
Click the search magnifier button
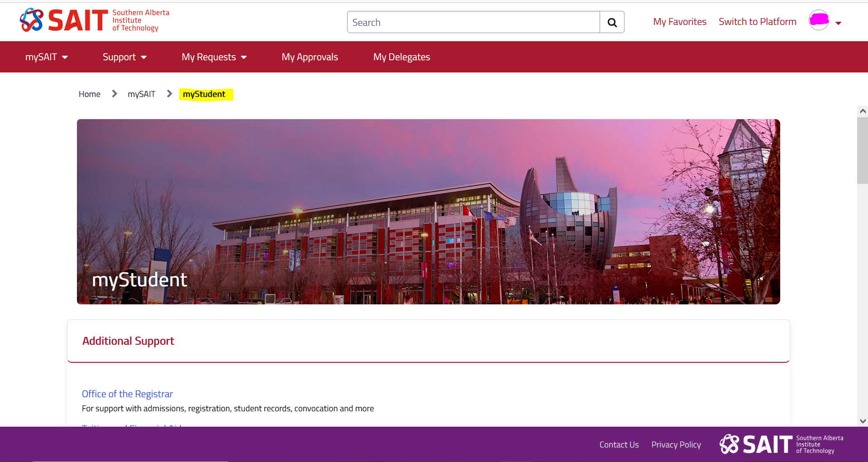point(612,22)
